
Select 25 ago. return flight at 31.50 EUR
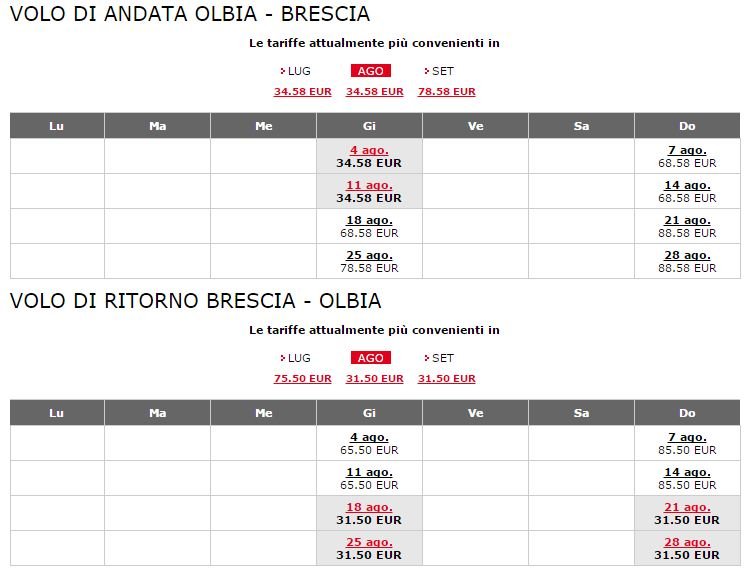pyautogui.click(x=369, y=542)
